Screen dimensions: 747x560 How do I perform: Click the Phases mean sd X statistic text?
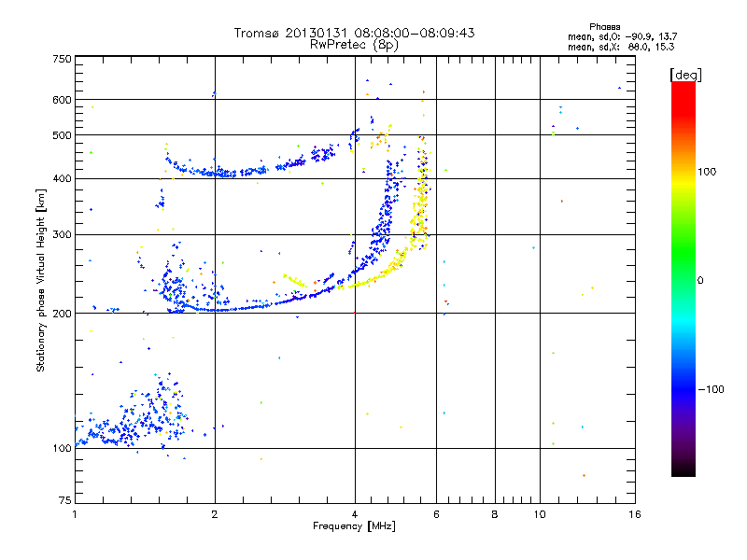point(621,48)
